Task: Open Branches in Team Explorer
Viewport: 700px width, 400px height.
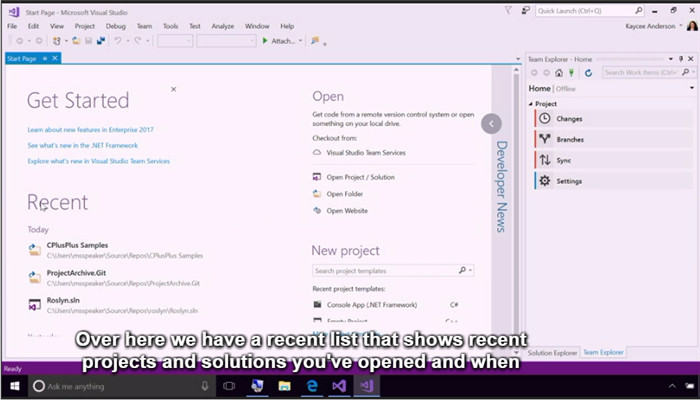Action: [x=613, y=139]
